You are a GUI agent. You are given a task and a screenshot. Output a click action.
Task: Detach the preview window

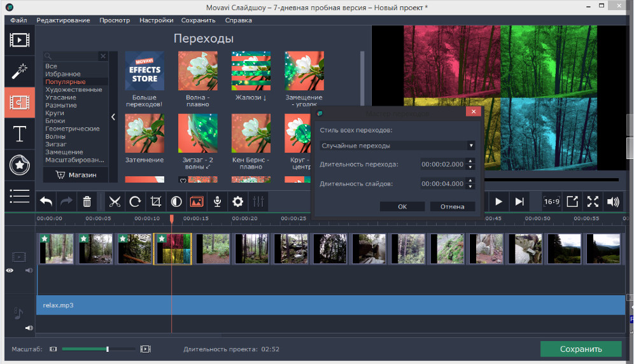pyautogui.click(x=572, y=202)
